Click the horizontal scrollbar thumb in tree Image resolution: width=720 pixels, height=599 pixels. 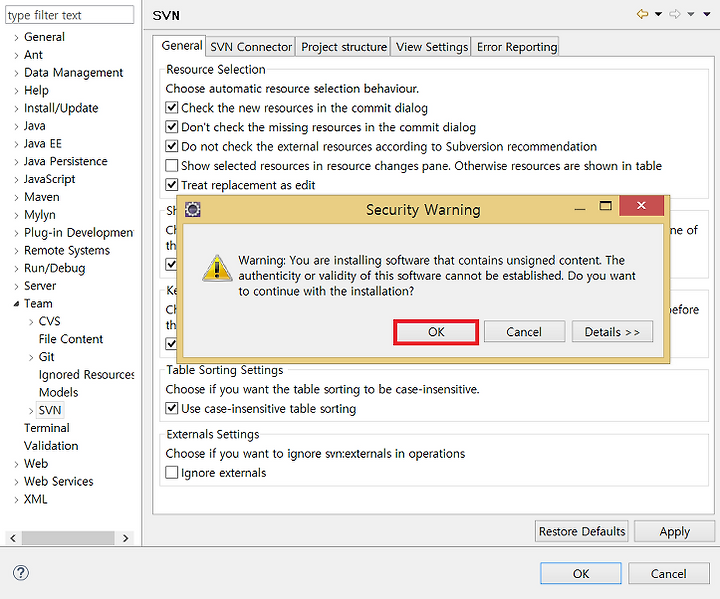click(68, 538)
